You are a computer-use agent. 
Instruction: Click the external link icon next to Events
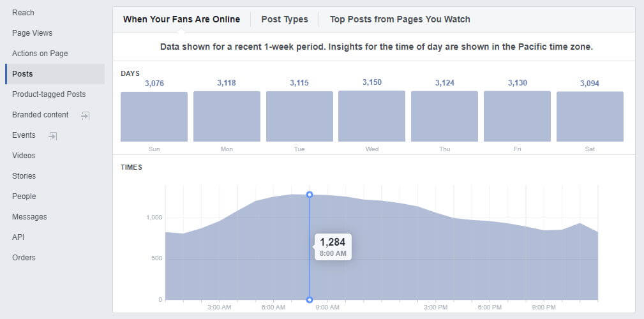(53, 136)
